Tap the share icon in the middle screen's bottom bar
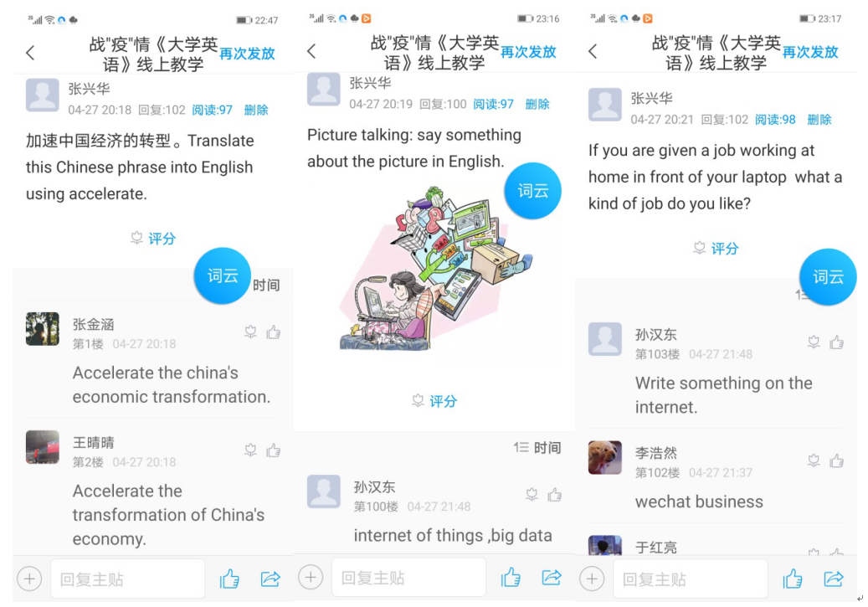The image size is (868, 607). click(552, 578)
